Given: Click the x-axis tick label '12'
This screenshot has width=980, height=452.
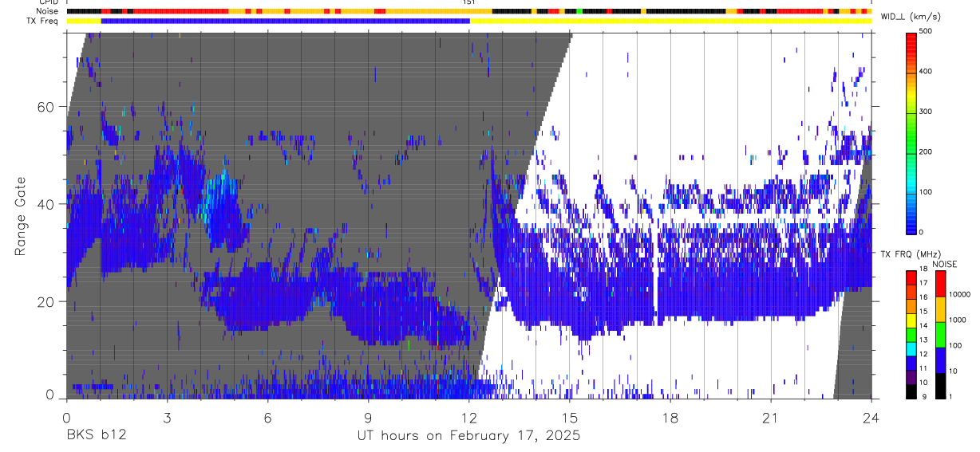Looking at the screenshot, I should click(468, 418).
